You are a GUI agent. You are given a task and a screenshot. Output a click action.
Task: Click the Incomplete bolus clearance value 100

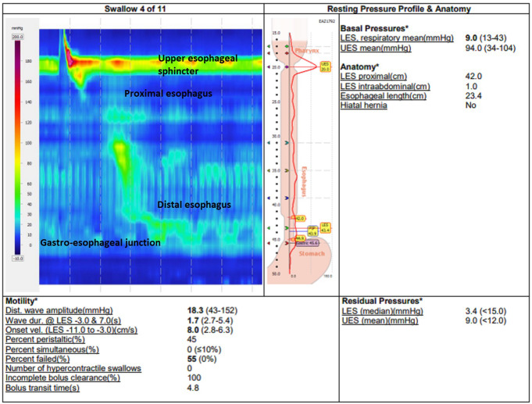click(194, 378)
